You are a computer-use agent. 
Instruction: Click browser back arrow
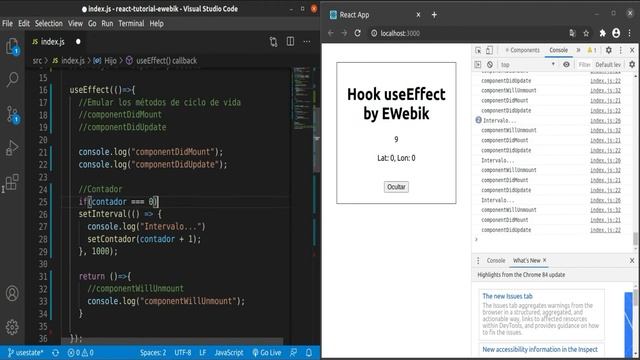[x=331, y=33]
